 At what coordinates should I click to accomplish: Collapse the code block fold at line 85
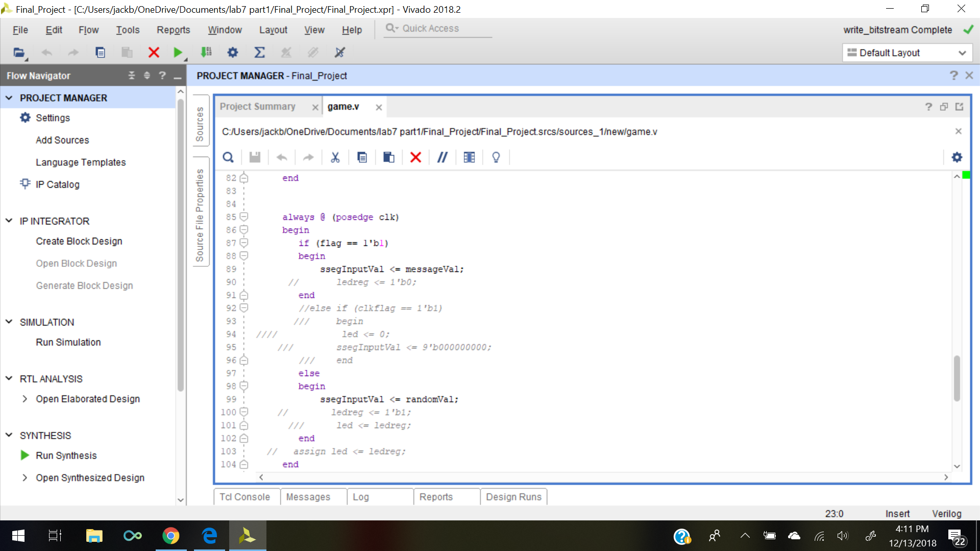pos(244,217)
